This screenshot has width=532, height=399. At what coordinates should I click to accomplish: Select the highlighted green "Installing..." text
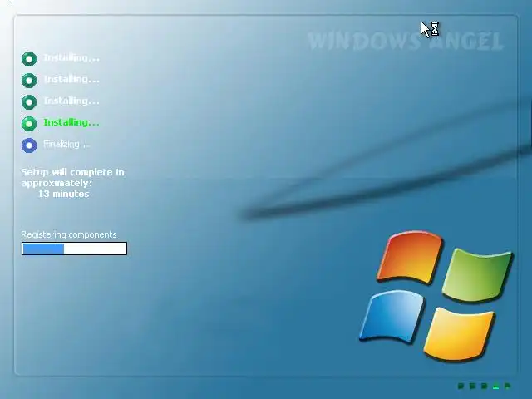point(71,122)
